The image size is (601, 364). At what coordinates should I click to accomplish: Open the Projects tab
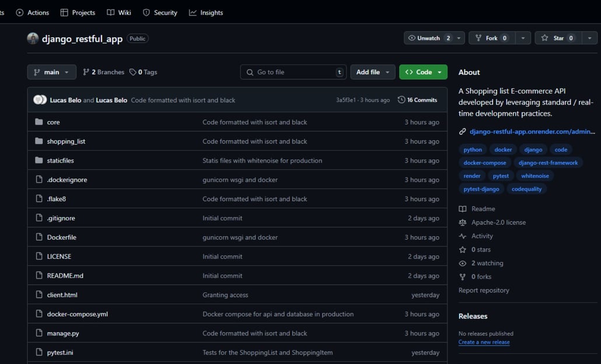[x=78, y=13]
